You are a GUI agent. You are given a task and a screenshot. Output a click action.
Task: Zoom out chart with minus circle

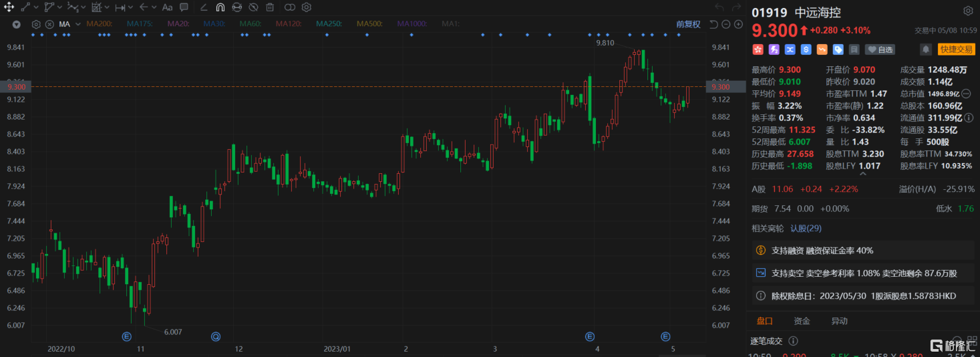tap(726, 24)
